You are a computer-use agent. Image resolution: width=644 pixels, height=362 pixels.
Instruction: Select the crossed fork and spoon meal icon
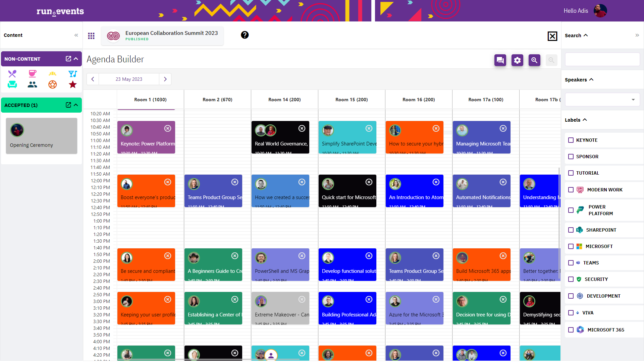12,74
